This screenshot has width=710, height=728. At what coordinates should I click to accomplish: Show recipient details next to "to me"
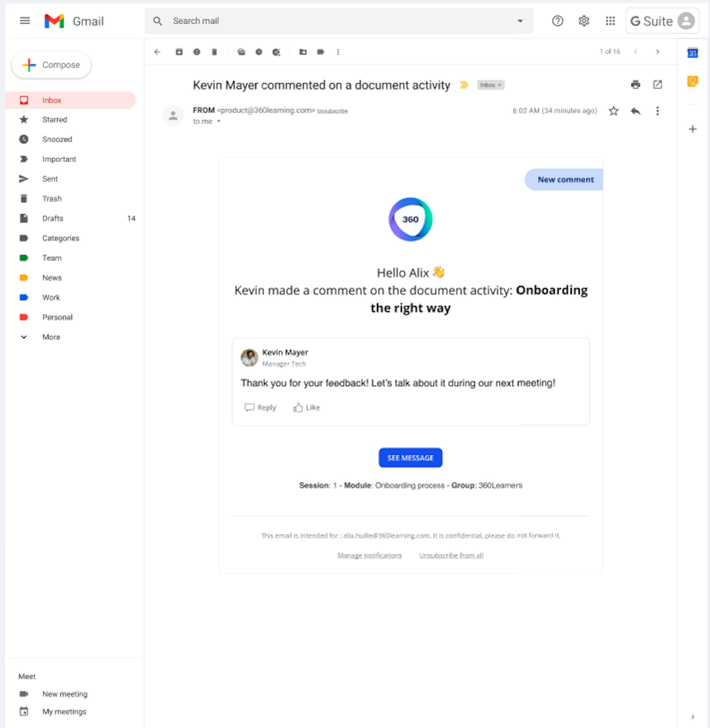click(219, 121)
